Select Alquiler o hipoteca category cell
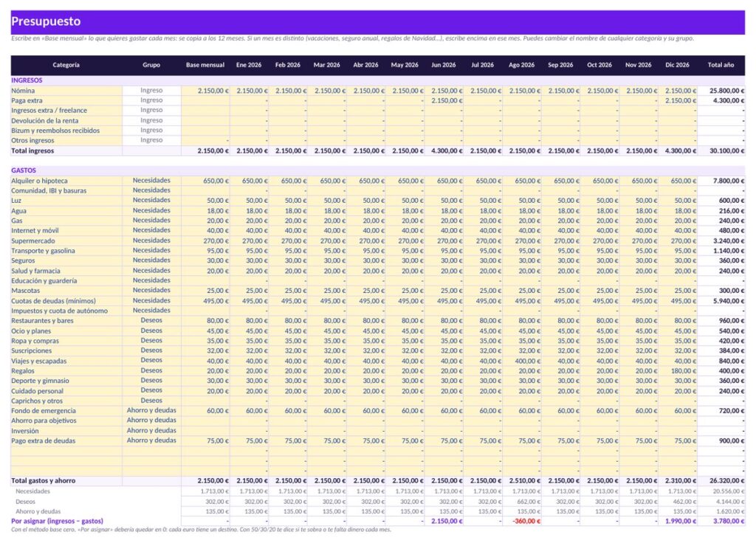 tap(66, 181)
